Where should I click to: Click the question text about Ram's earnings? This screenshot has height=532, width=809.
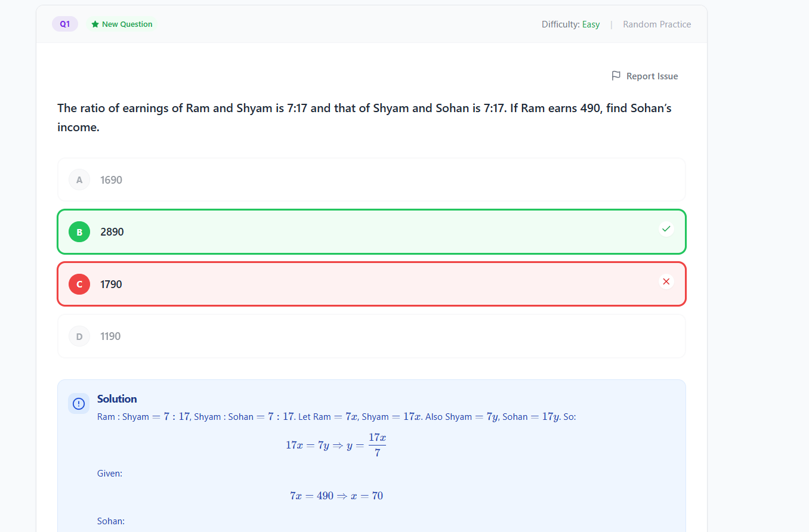[x=365, y=117]
